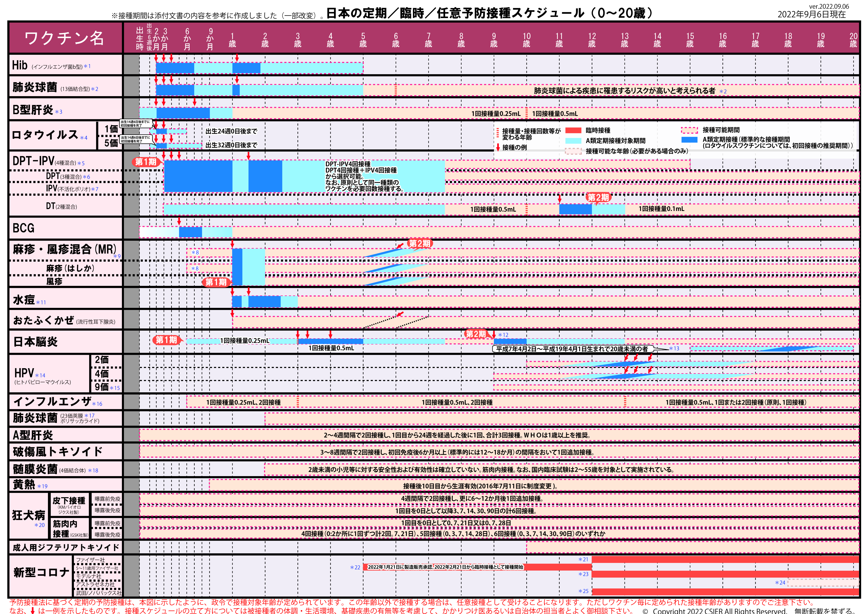Click the ファイザー社 sub-row label
This screenshot has height=614, width=868.
(91, 560)
